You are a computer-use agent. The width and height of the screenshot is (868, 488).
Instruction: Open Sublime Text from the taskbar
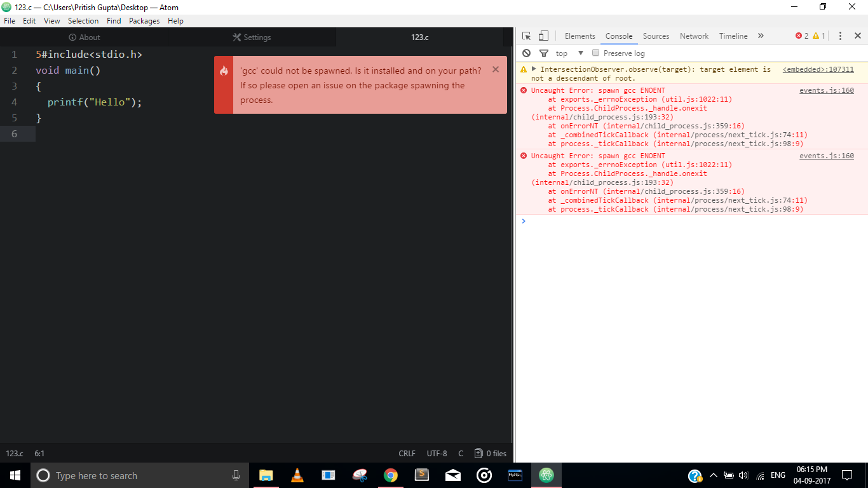pos(421,475)
